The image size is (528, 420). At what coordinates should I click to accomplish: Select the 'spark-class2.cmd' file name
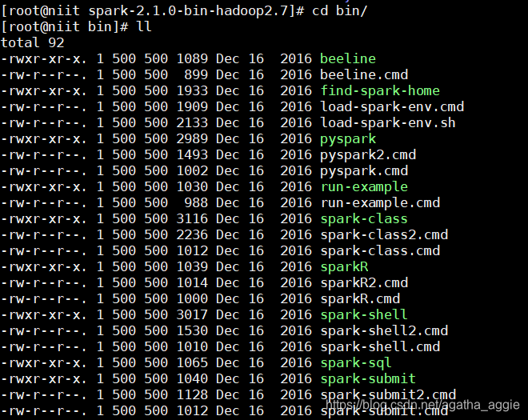coord(384,234)
